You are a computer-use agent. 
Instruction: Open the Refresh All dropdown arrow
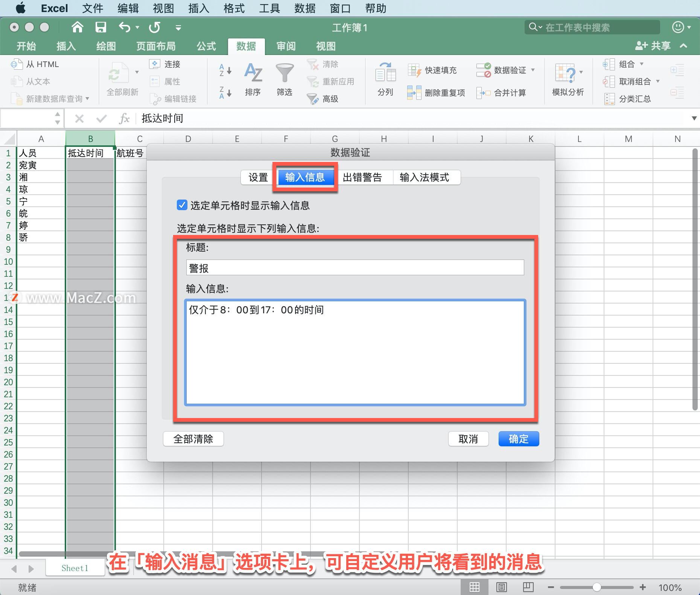click(137, 72)
